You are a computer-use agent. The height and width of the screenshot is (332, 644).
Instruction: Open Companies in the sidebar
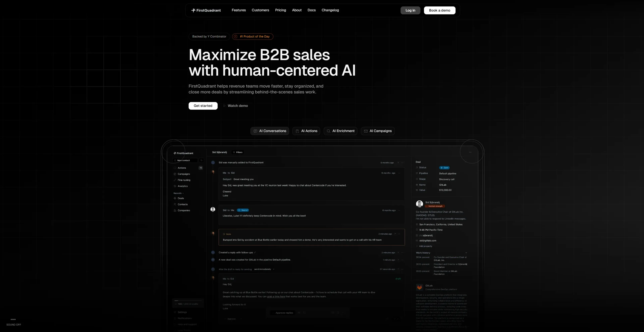click(x=184, y=210)
